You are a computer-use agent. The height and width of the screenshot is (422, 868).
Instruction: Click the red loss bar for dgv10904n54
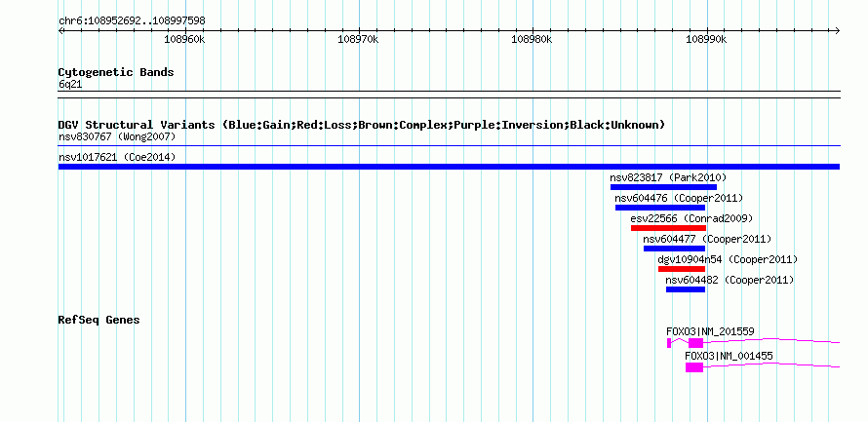click(x=682, y=269)
